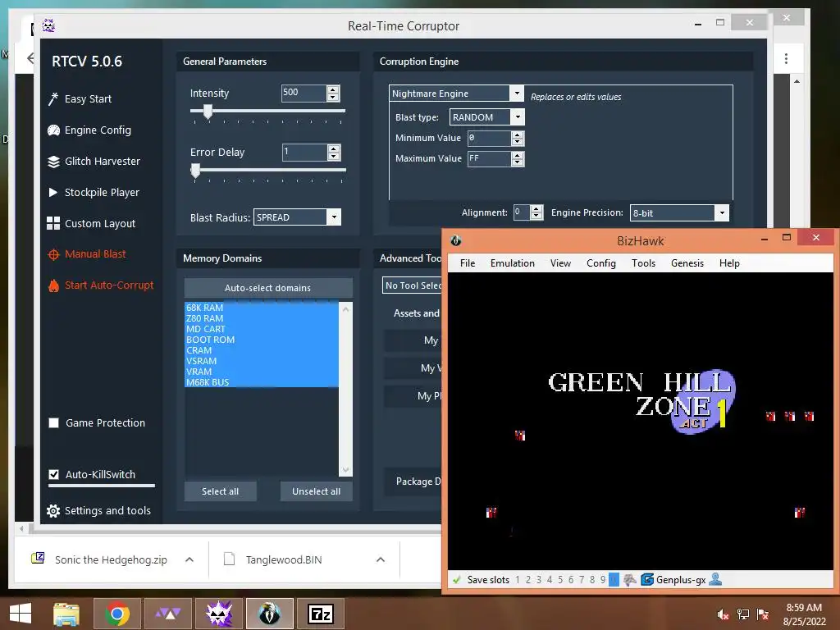Select M68K BUS memory domain
840x630 pixels.
262,382
